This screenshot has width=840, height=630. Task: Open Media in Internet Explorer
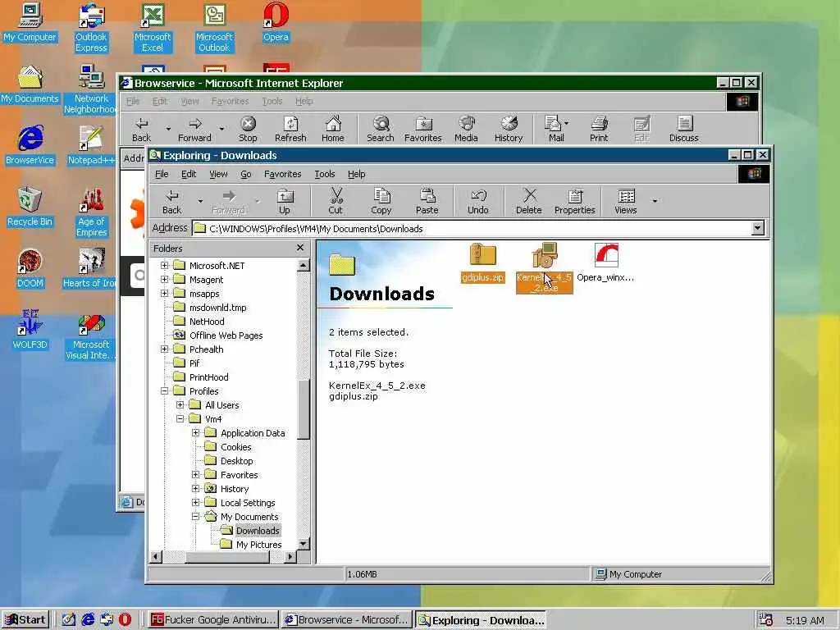tap(466, 129)
